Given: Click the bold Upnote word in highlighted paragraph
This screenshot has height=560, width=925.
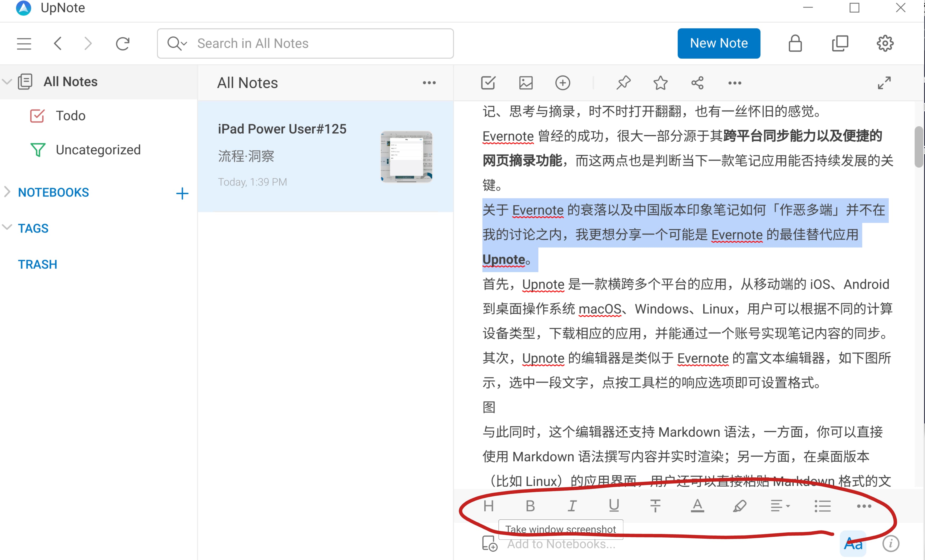Looking at the screenshot, I should 504,260.
